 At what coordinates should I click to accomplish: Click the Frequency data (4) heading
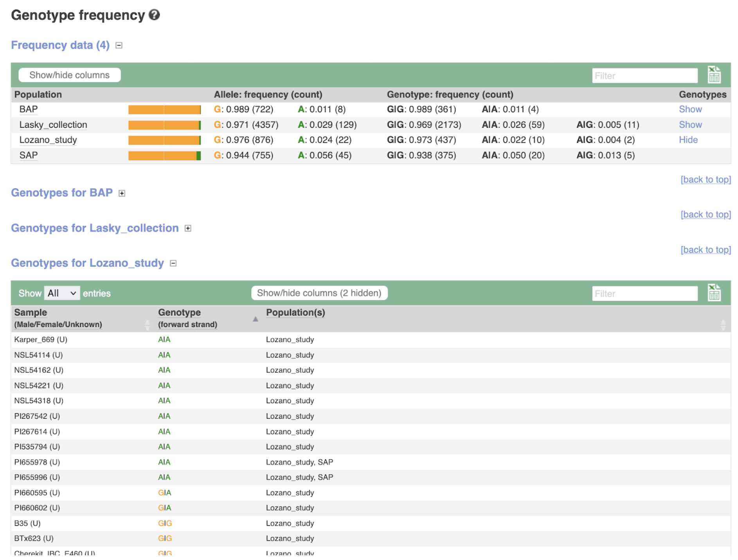coord(60,45)
